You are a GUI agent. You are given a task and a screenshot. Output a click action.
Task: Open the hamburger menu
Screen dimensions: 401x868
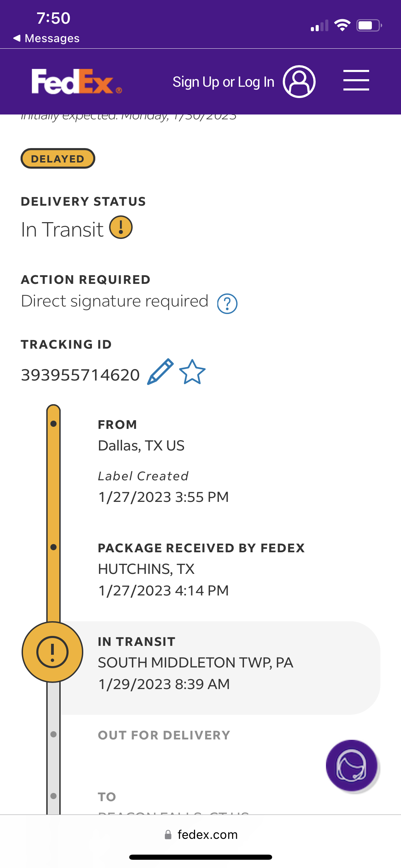[356, 81]
